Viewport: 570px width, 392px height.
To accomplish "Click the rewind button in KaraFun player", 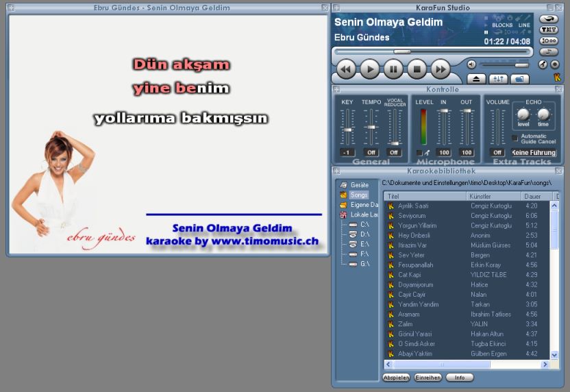I will [x=346, y=69].
